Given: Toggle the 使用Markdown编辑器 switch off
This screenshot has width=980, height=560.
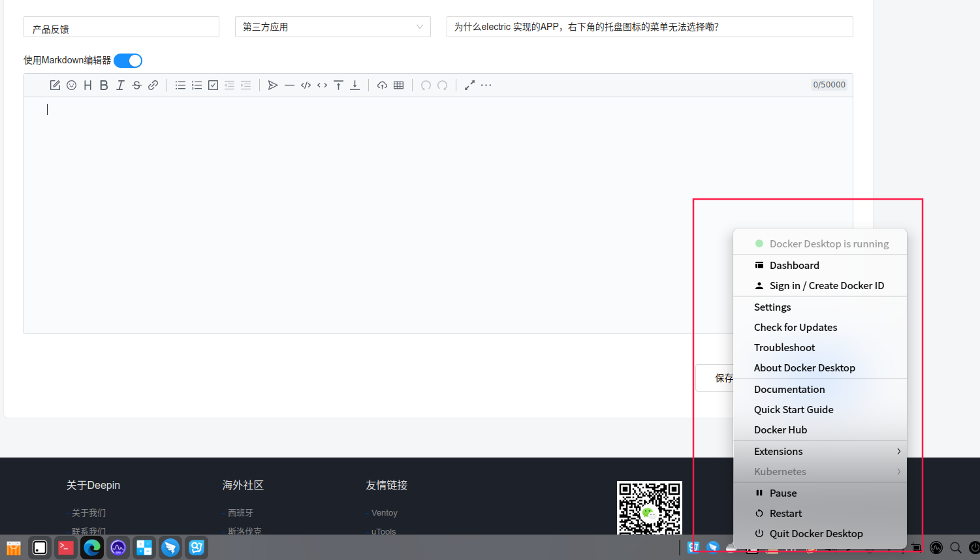Looking at the screenshot, I should pyautogui.click(x=128, y=61).
